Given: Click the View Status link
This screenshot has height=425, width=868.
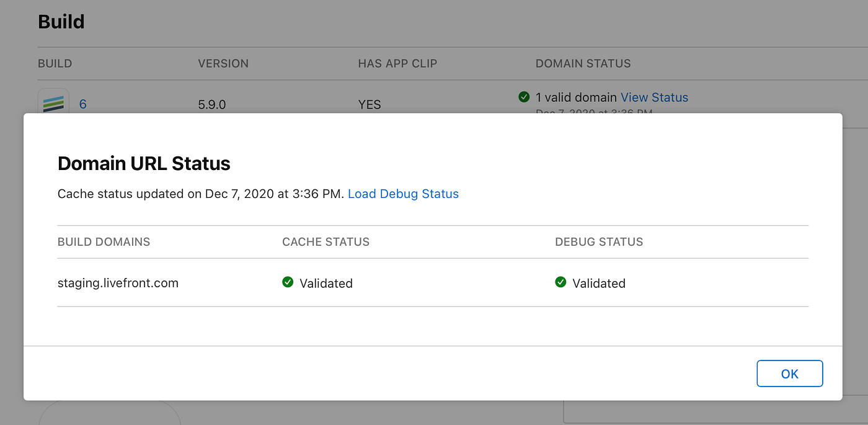Looking at the screenshot, I should (x=654, y=97).
